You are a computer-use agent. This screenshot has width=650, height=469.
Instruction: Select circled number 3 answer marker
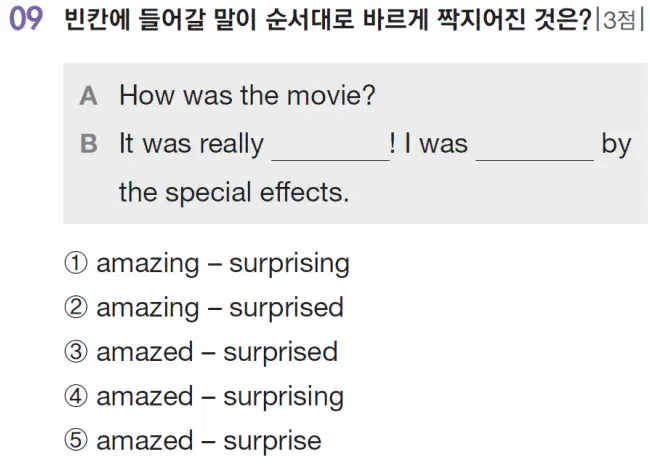pos(76,352)
